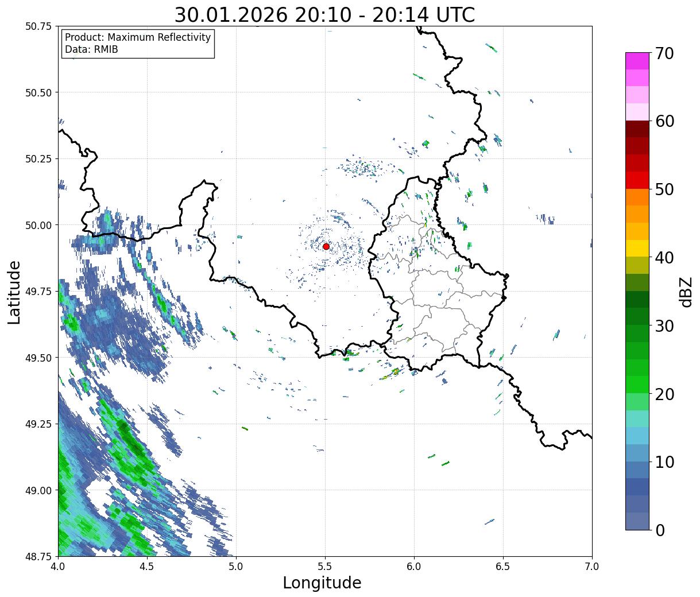This screenshot has height=597, width=700.
Task: Click the colorbar tick label 10
Action: click(664, 462)
